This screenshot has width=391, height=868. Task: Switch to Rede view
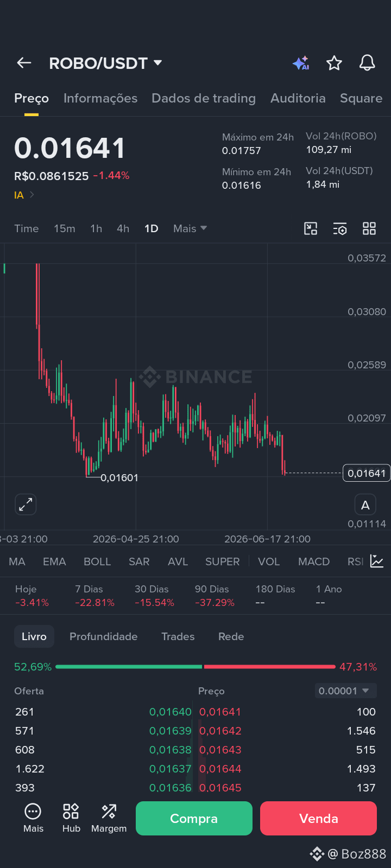pos(231,636)
